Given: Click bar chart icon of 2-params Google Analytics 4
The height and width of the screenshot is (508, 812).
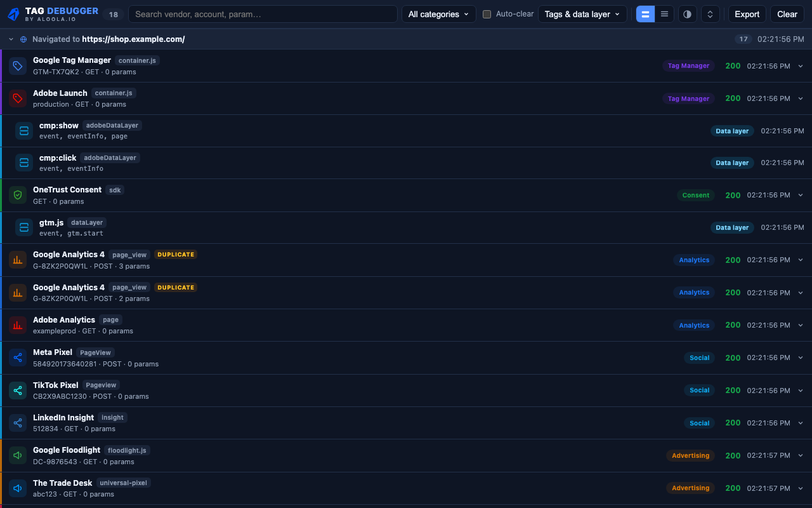Looking at the screenshot, I should coord(18,293).
